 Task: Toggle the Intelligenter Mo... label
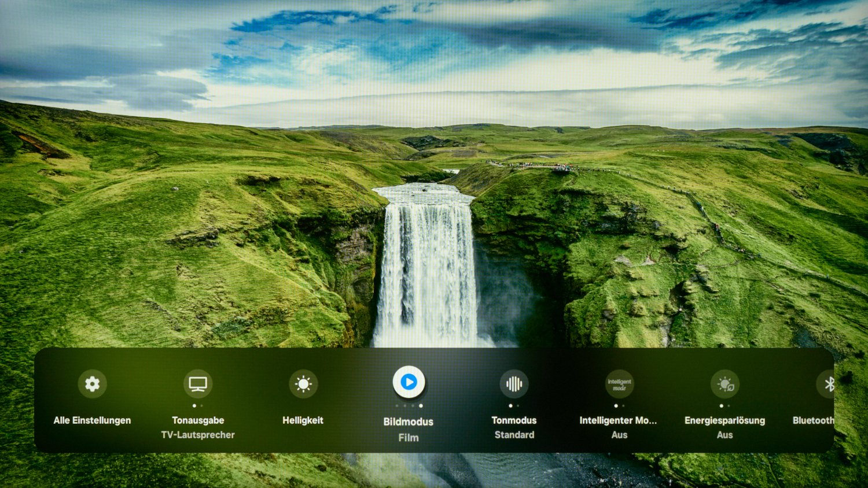coord(618,420)
